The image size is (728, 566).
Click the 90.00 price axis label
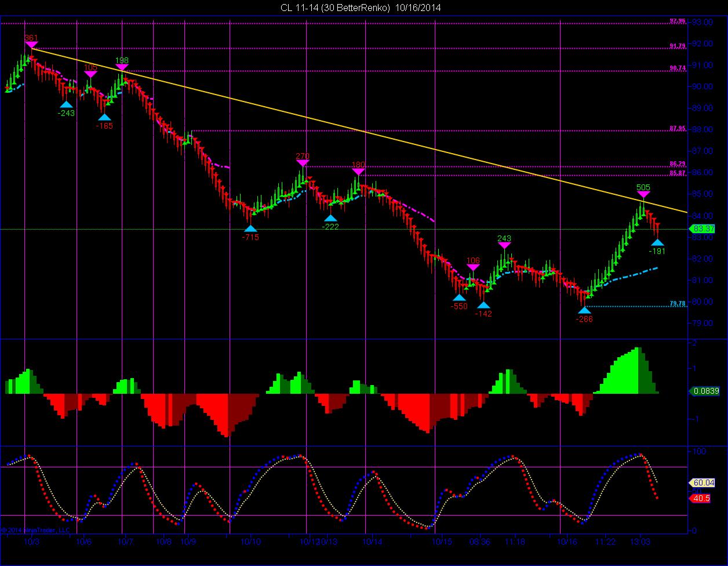[702, 86]
